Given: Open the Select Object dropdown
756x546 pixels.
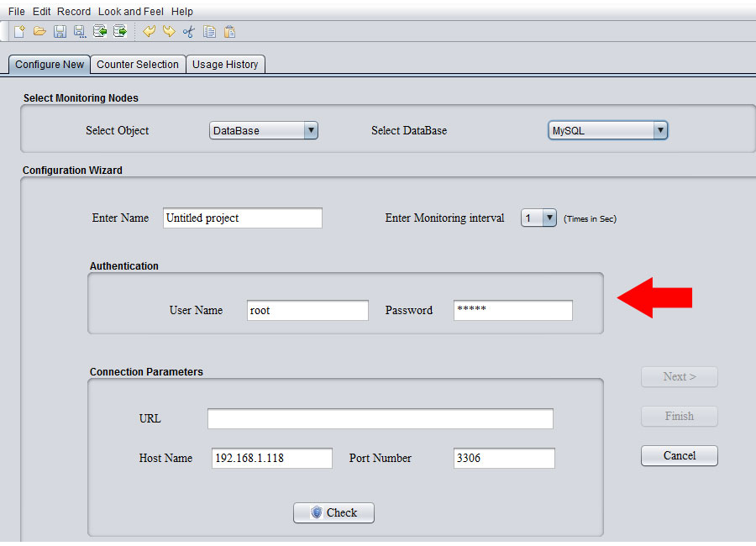Looking at the screenshot, I should [x=264, y=130].
